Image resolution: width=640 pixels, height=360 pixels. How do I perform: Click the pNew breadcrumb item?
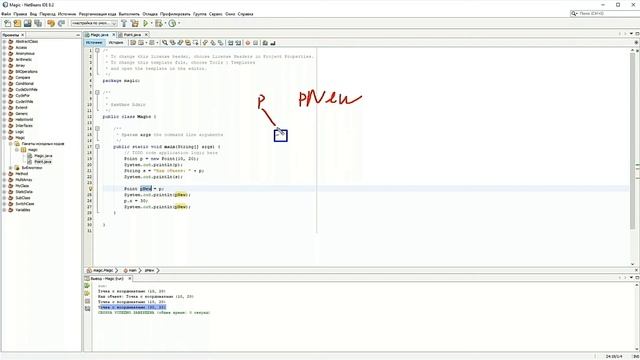(149, 270)
